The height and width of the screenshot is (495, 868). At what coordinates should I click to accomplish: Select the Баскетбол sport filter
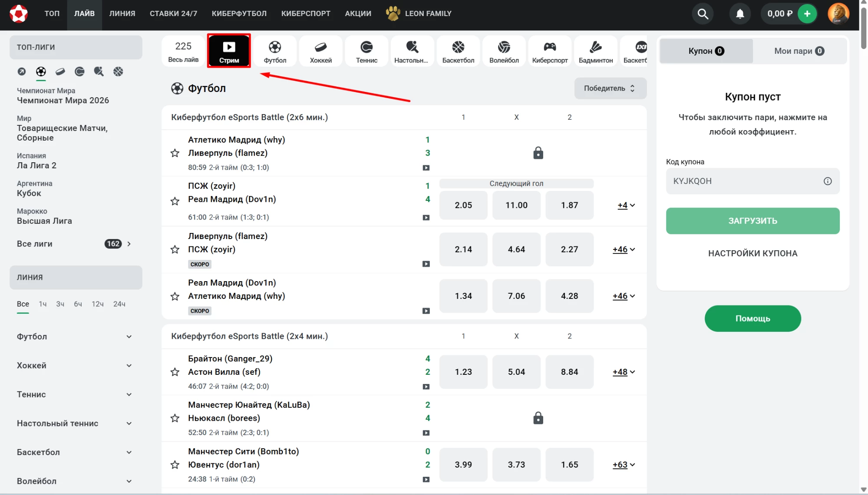(x=458, y=51)
